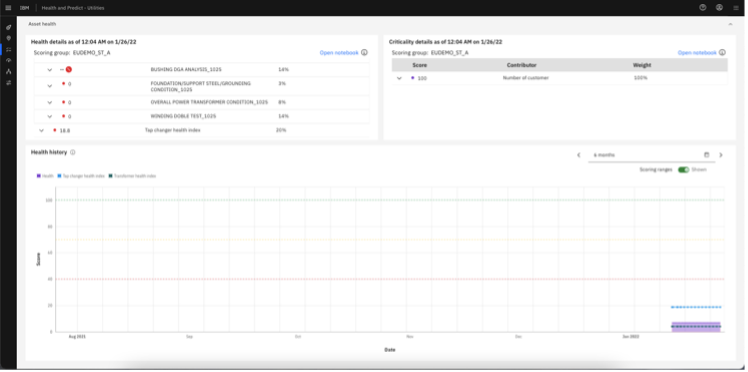748x372 pixels.
Task: Select BUSHING DGA ANALYSIS_1025 text
Action: tap(186, 70)
